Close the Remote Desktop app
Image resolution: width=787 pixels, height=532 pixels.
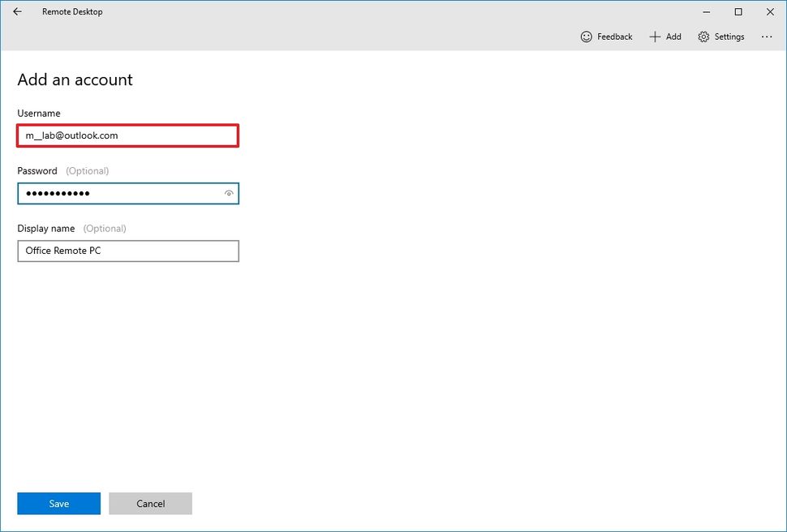pyautogui.click(x=769, y=11)
